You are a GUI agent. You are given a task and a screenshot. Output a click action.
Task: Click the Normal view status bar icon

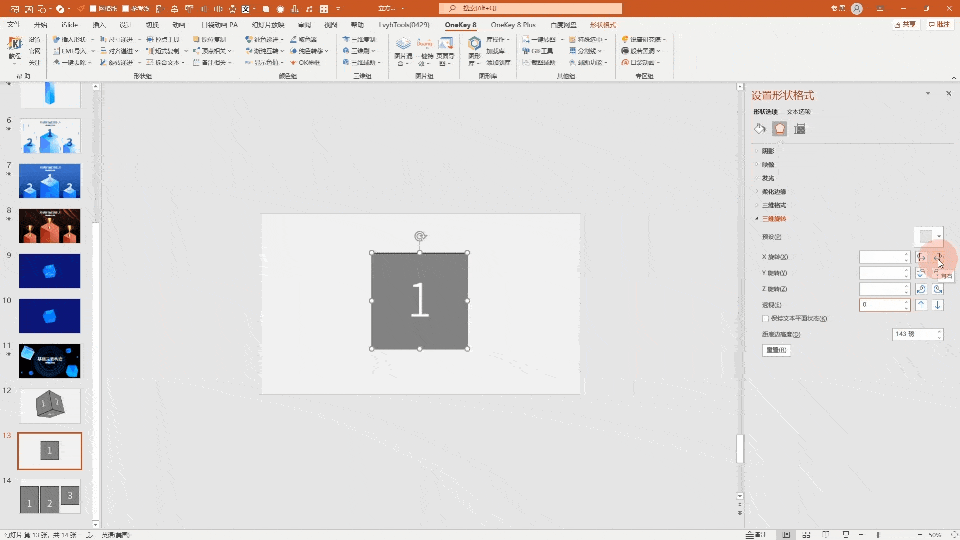point(786,534)
